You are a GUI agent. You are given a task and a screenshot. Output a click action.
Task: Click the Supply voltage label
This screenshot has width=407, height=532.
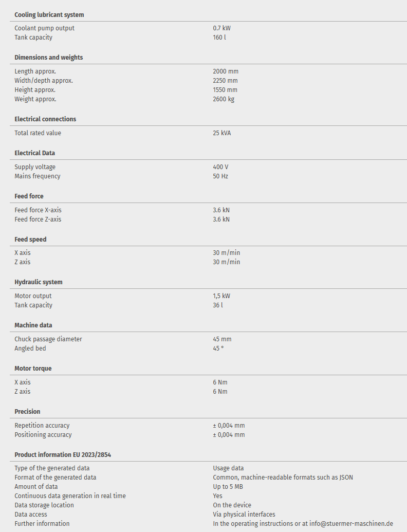click(35, 167)
